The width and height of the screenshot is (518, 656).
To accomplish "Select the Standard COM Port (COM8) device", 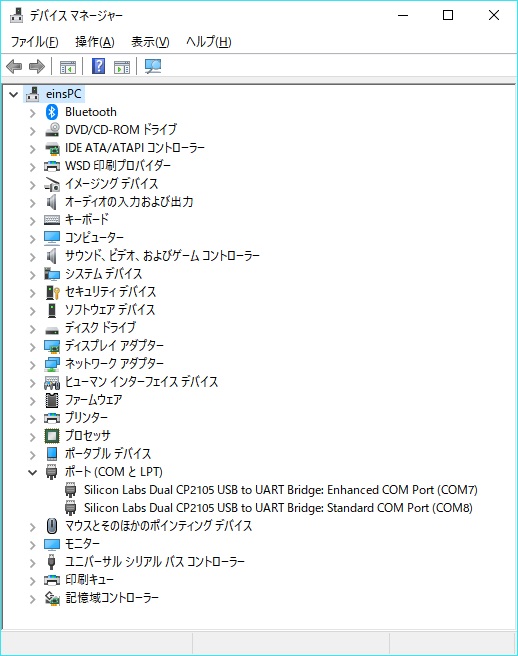I will 278,508.
